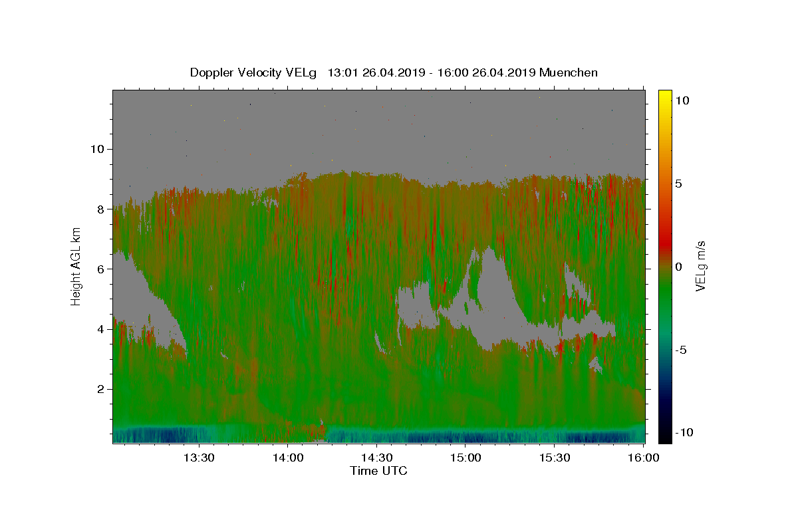This screenshot has width=798, height=532.
Task: Click the height axis label 8
Action: [100, 209]
